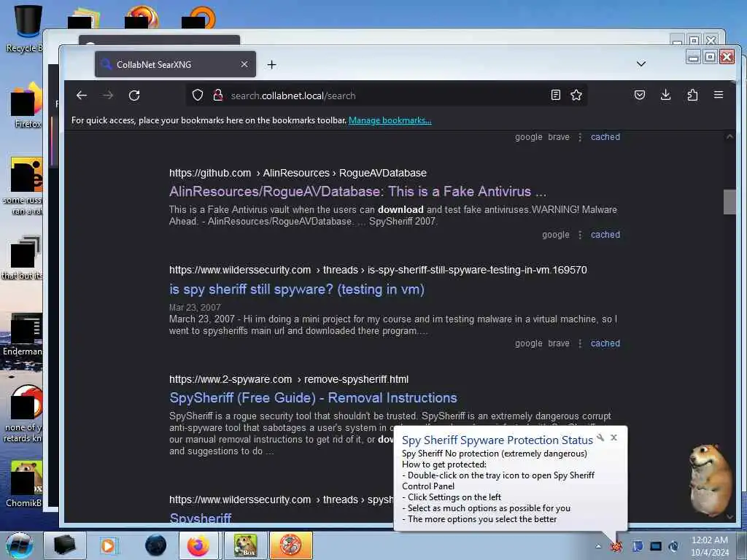The width and height of the screenshot is (747, 560).
Task: Close the CollabNet SearXNG tab
Action: (x=244, y=64)
